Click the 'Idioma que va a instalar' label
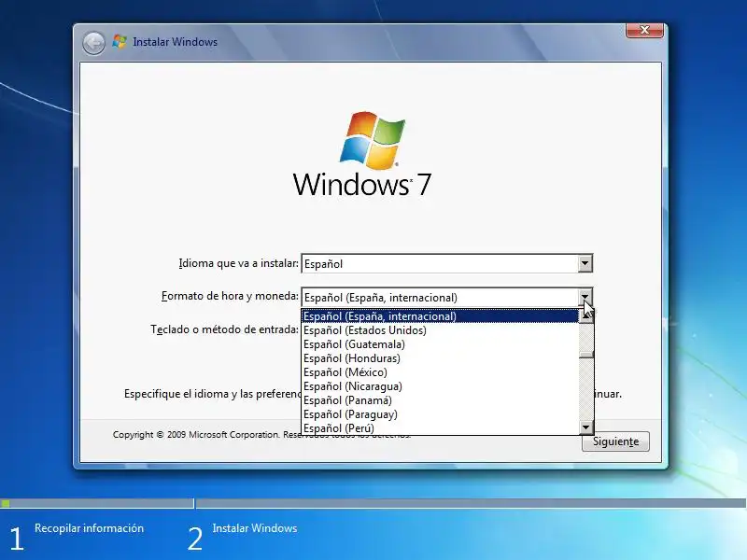This screenshot has height=560, width=747. pos(239,263)
